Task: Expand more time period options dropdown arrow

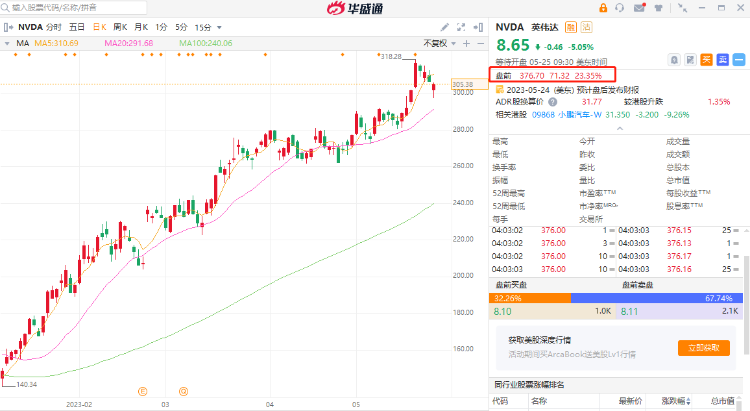Action: pyautogui.click(x=219, y=28)
